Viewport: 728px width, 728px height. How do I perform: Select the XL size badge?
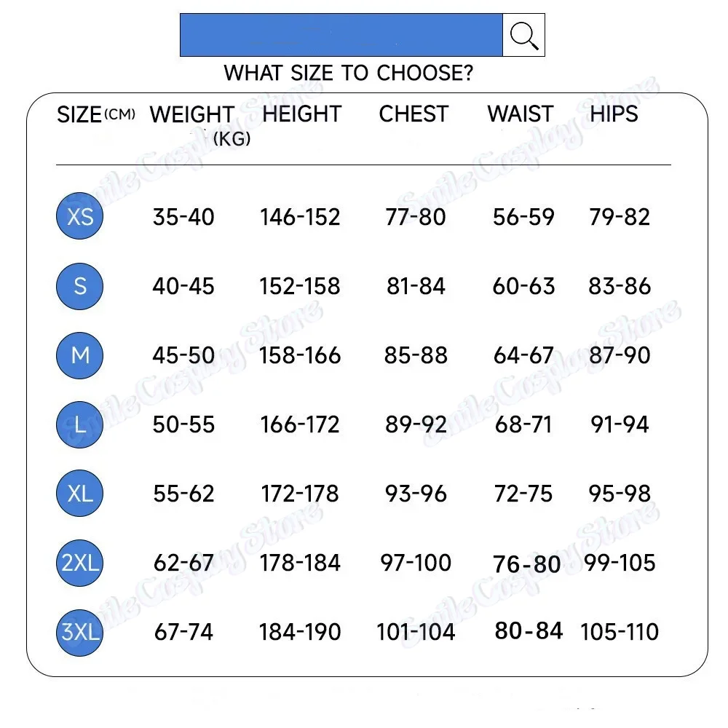[80, 494]
